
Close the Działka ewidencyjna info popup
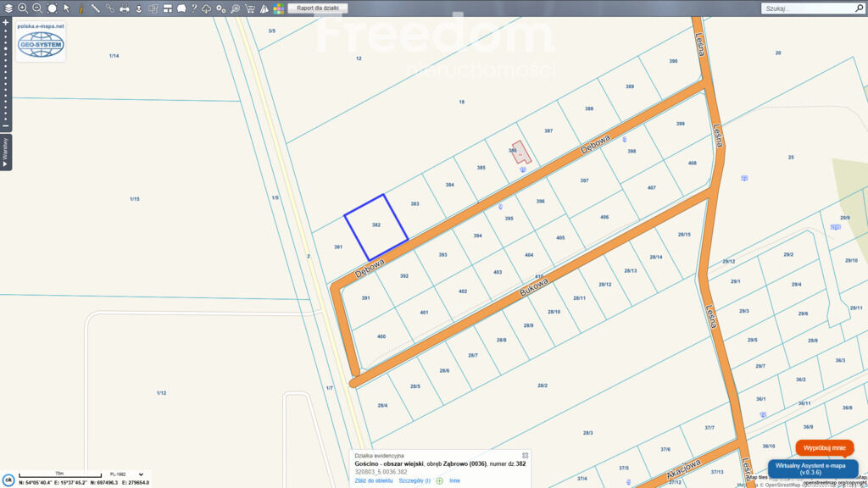tap(525, 455)
